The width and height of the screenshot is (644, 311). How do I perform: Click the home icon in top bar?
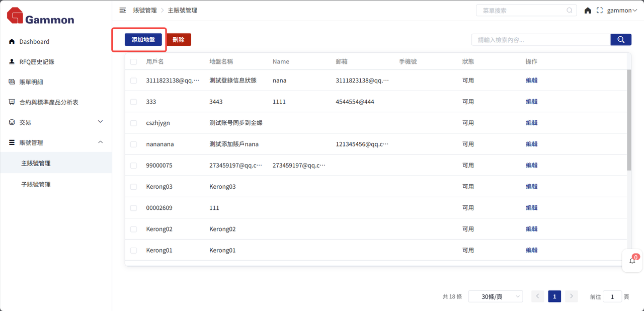[588, 11]
